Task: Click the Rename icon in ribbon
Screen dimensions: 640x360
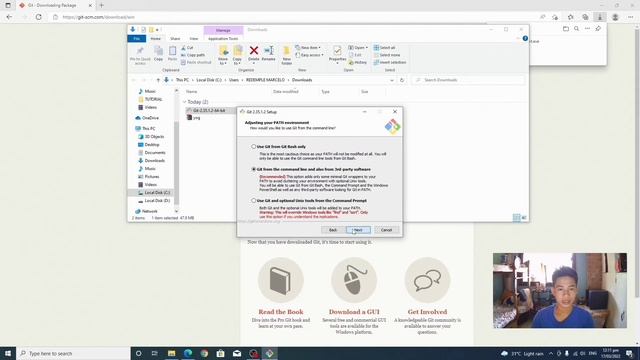Action: click(x=269, y=53)
